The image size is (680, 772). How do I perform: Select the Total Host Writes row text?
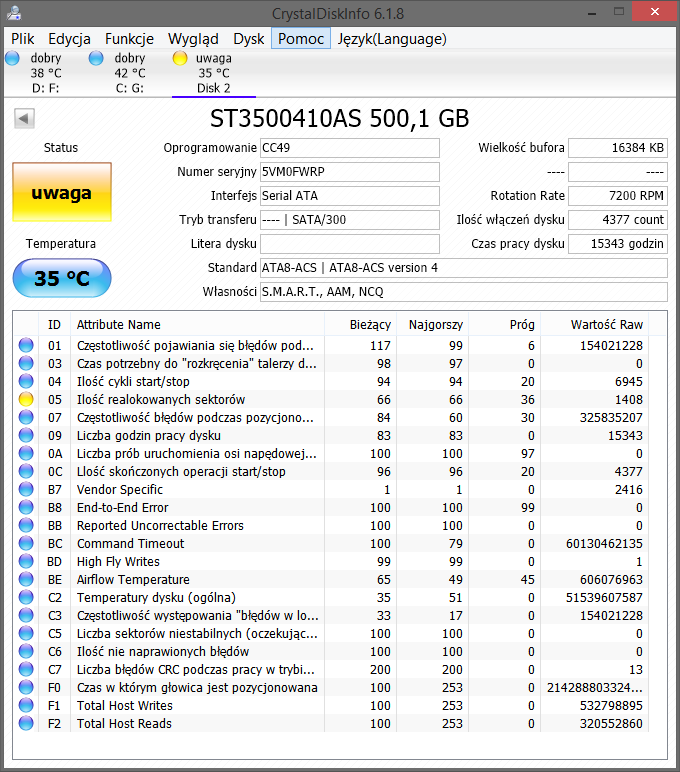(x=125, y=706)
